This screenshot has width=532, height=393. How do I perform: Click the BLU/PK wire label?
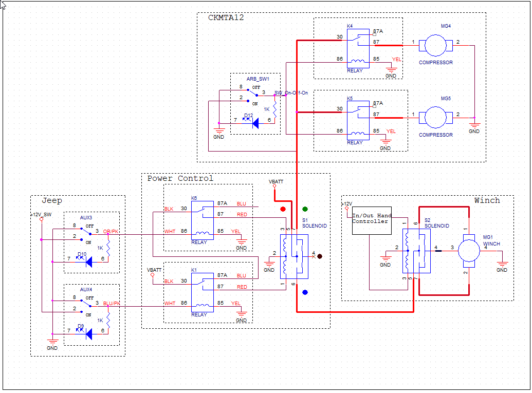coord(112,304)
